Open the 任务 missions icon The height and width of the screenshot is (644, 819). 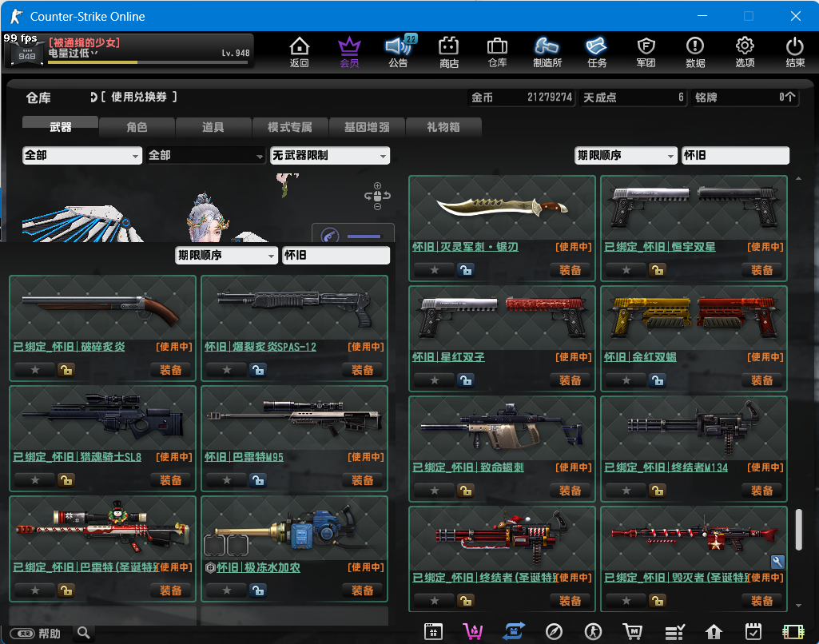pos(597,52)
